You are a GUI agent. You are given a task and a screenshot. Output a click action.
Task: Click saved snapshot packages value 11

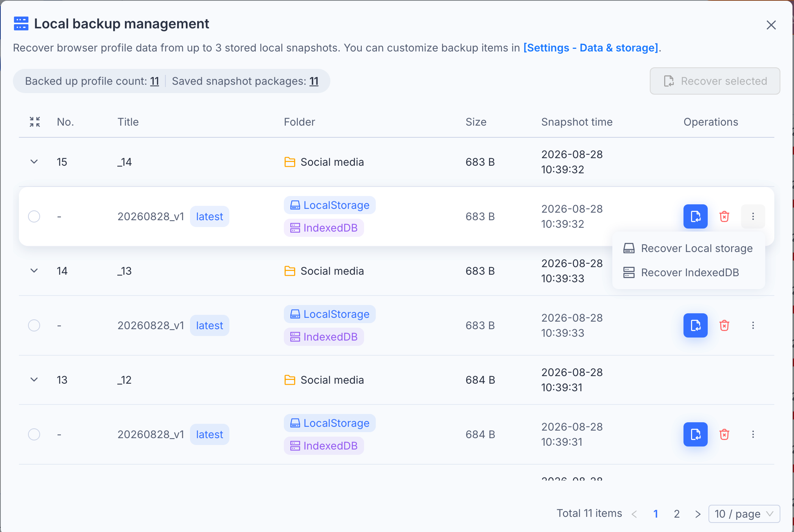314,81
